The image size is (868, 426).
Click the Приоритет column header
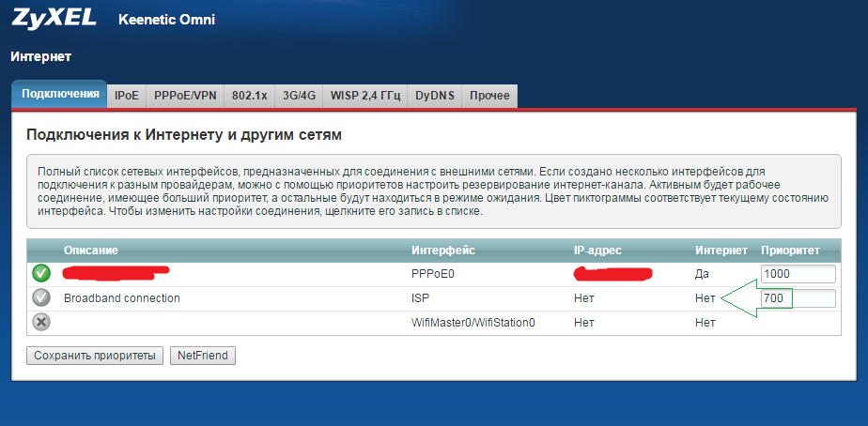coord(790,251)
